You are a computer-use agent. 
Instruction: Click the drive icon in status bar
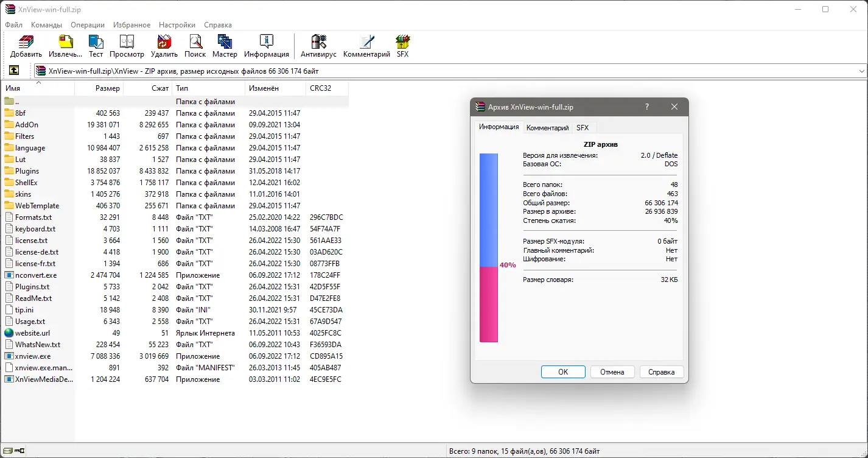coord(7,451)
